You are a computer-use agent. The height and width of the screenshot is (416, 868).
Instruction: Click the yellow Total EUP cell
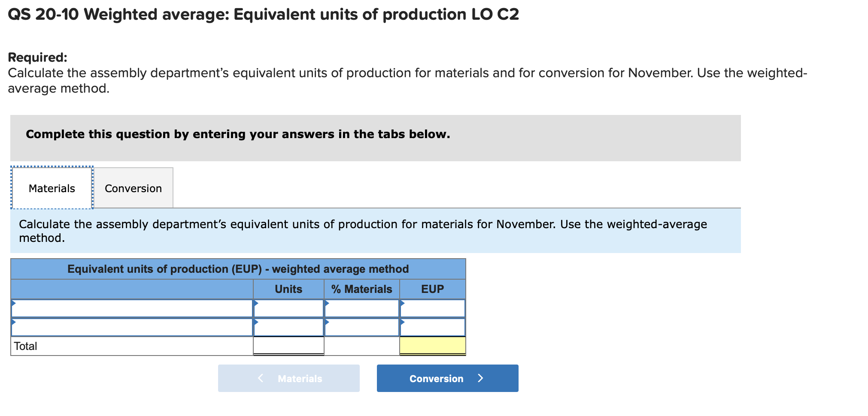click(x=432, y=346)
